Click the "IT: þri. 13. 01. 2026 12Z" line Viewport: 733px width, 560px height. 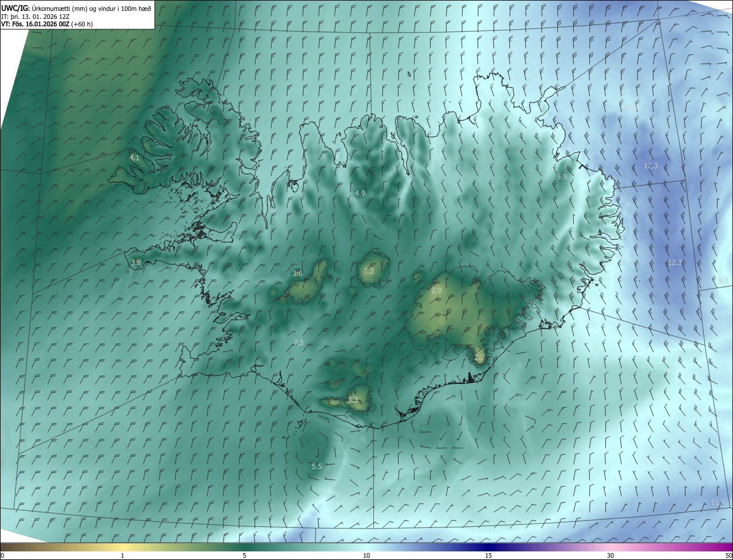click(36, 16)
